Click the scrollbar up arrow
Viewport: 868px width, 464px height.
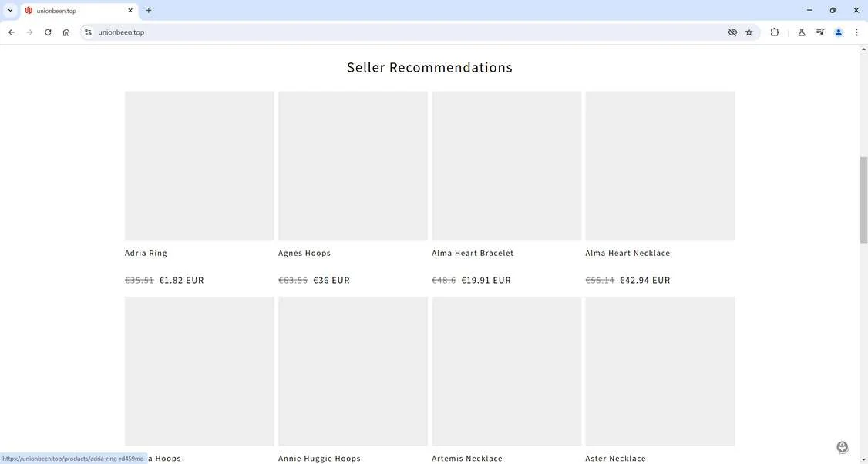point(863,49)
